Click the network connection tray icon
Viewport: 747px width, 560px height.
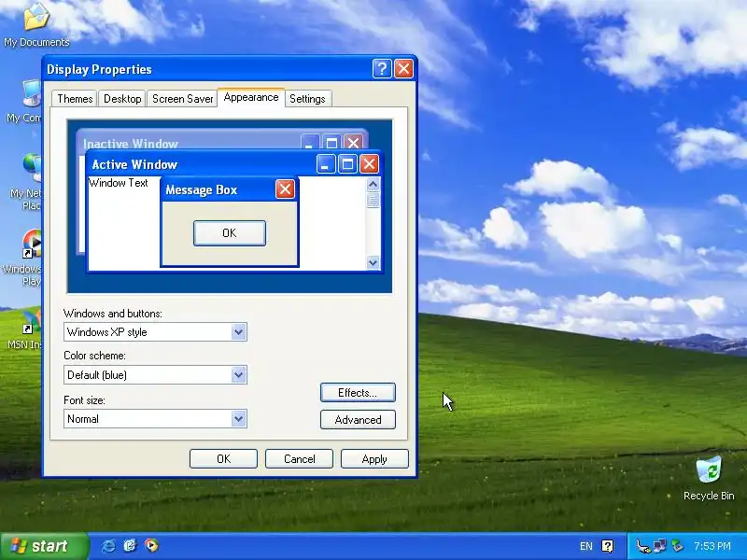[x=660, y=546]
